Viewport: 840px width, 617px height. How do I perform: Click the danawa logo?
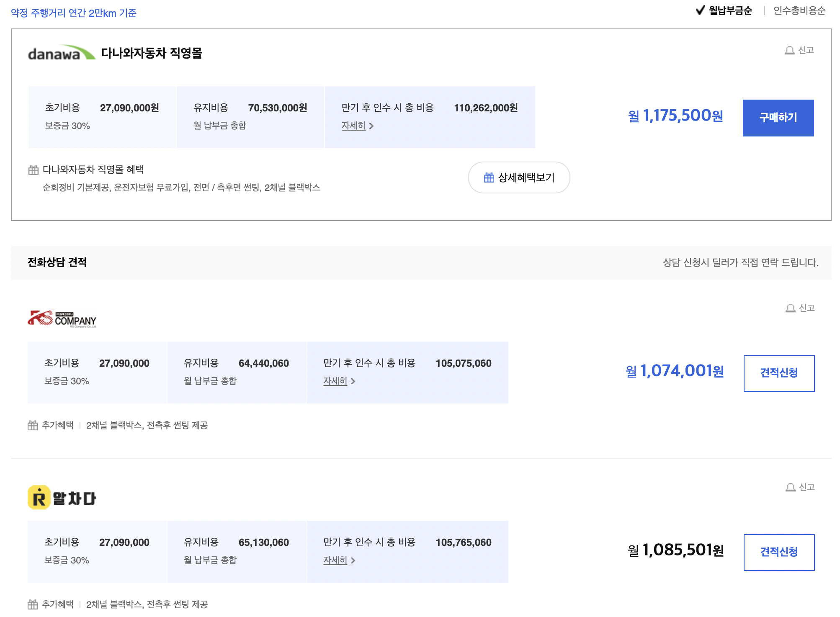(x=62, y=53)
